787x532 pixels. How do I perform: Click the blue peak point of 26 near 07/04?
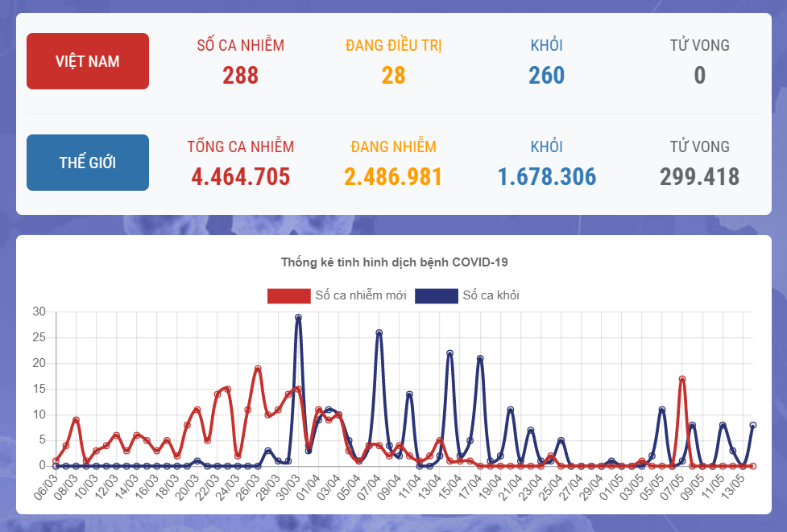click(x=379, y=333)
